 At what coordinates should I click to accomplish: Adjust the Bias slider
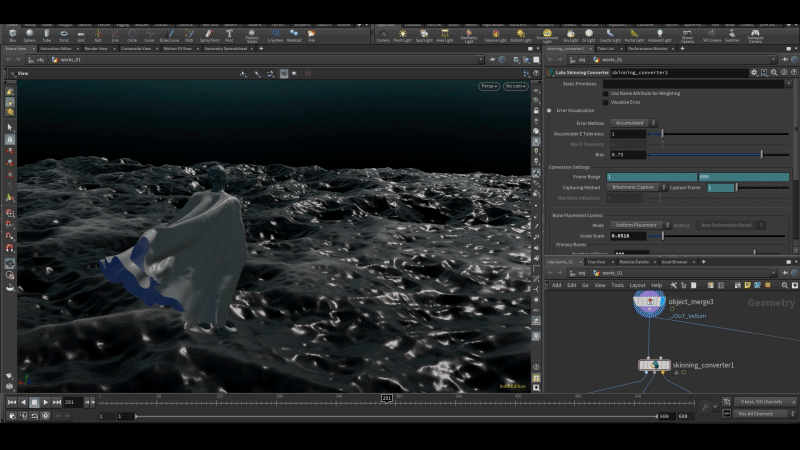pos(761,154)
